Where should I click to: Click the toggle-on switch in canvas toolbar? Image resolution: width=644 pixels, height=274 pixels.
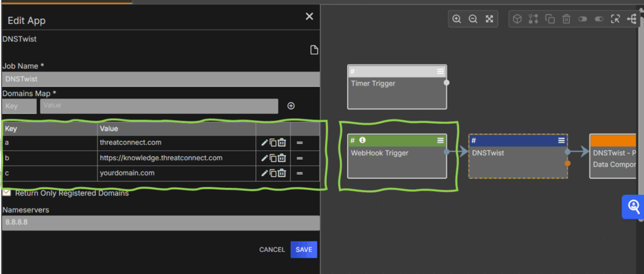tap(599, 19)
